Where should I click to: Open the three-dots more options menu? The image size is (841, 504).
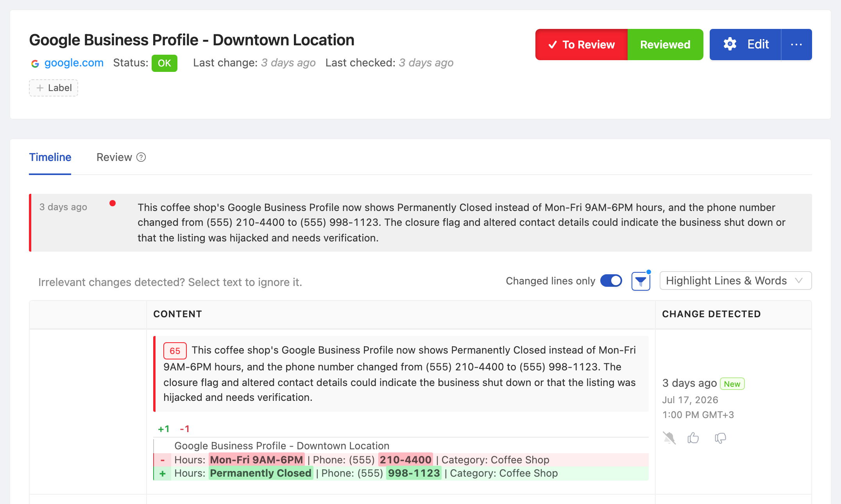click(x=796, y=45)
